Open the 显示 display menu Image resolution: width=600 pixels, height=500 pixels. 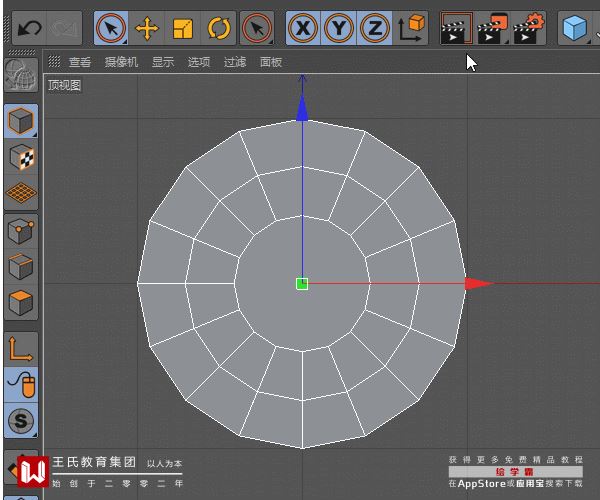pos(163,62)
